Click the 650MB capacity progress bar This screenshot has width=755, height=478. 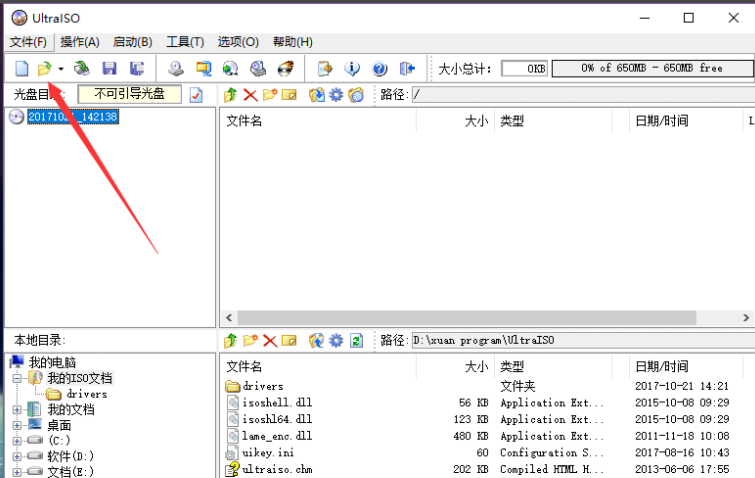point(653,68)
